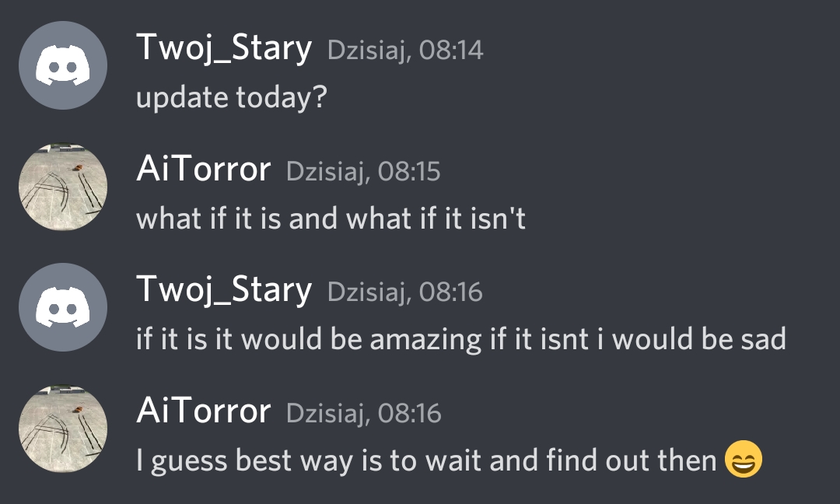Select the message about being amazing or sad
Screen dimensions: 840x504
[461, 340]
